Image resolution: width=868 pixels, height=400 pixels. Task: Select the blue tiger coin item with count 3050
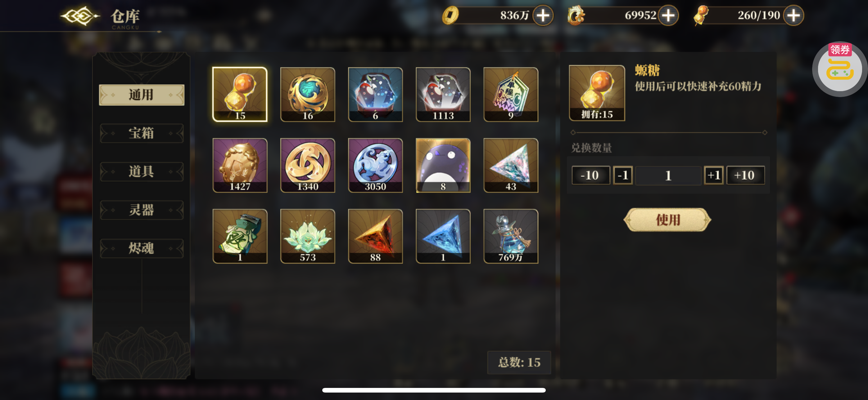tap(375, 165)
